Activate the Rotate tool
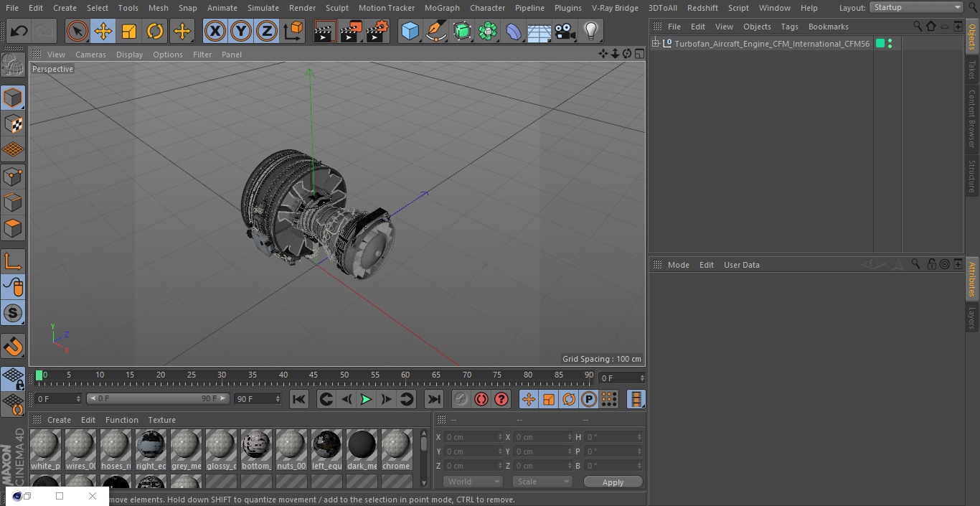The image size is (980, 506). (155, 31)
